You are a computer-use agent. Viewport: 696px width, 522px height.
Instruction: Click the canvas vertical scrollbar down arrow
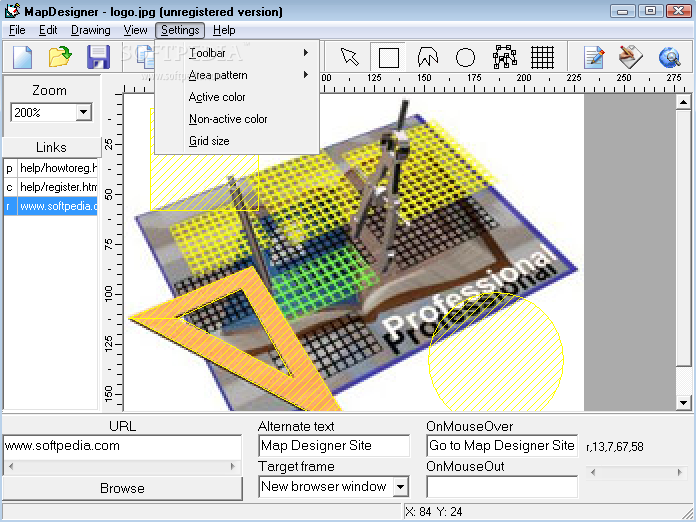(x=683, y=403)
